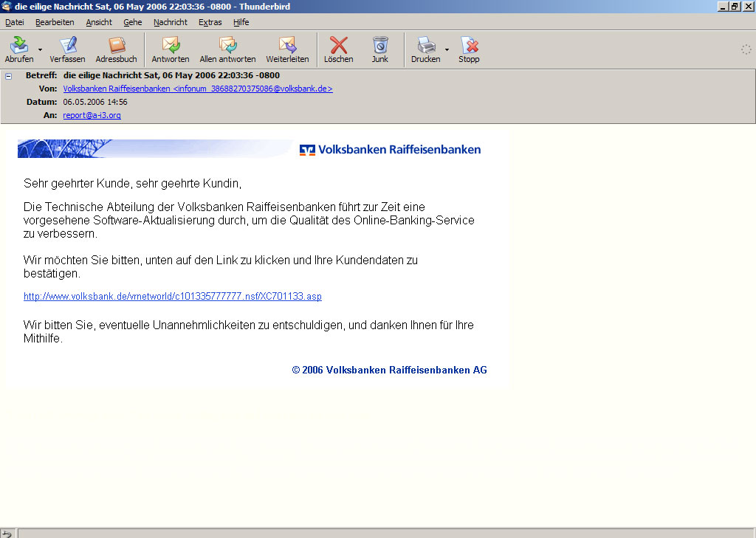
Task: Click the Thunderbird title bar app icon
Action: (x=6, y=6)
